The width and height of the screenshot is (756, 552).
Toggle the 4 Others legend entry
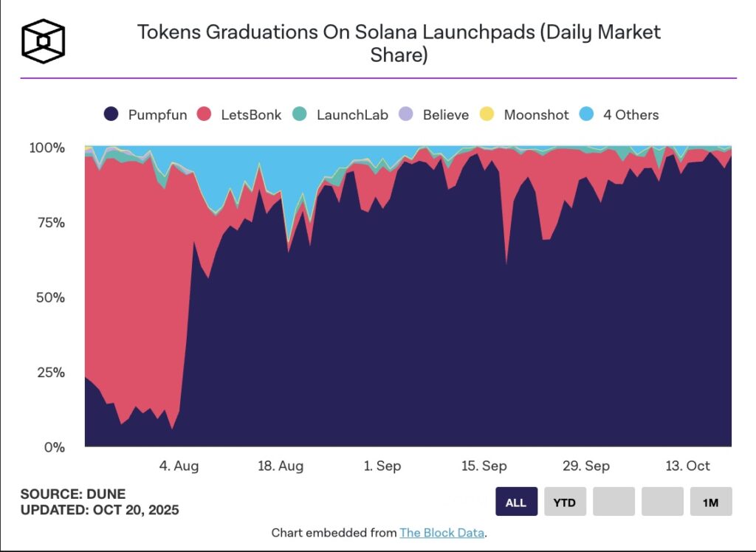[x=619, y=114]
